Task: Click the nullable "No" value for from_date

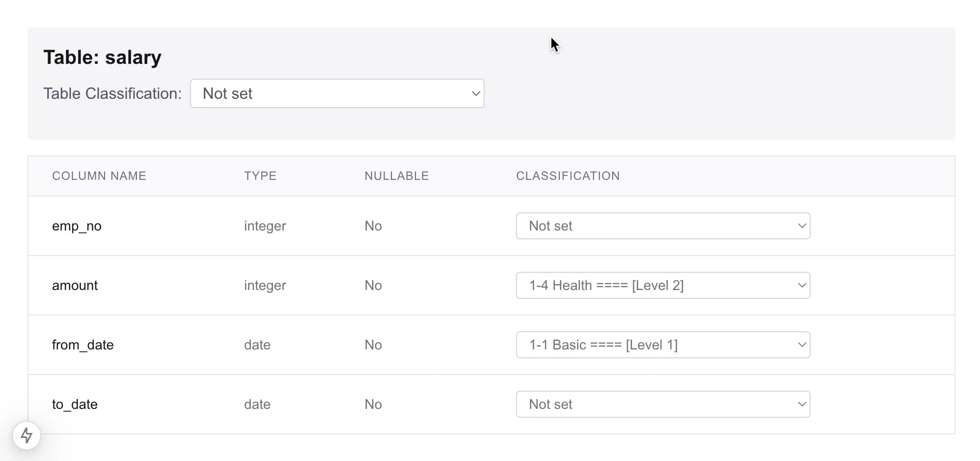Action: point(373,345)
